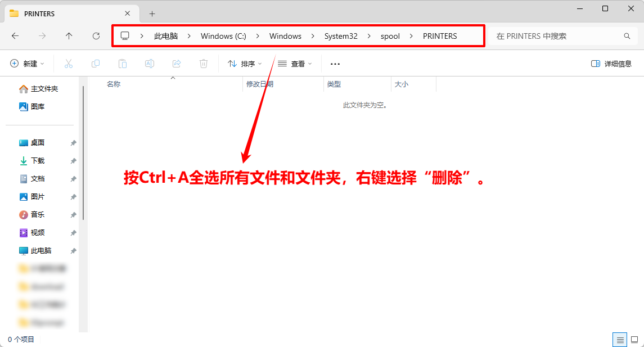The image size is (644, 347).
Task: Switch to large thumbnails view icon
Action: pyautogui.click(x=634, y=340)
